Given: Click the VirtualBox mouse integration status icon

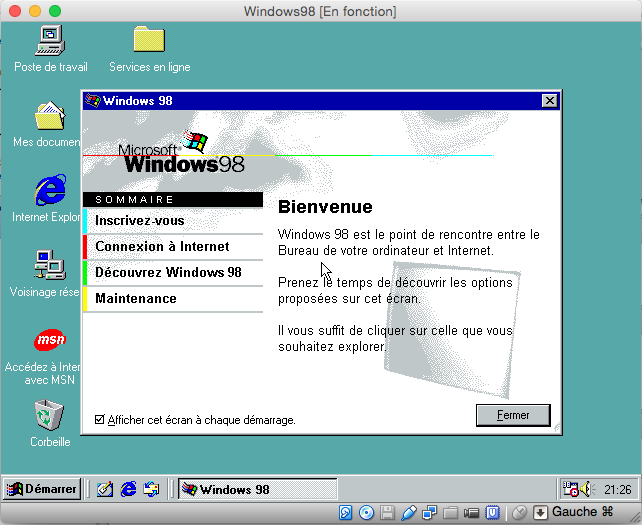Looking at the screenshot, I should tap(519, 512).
